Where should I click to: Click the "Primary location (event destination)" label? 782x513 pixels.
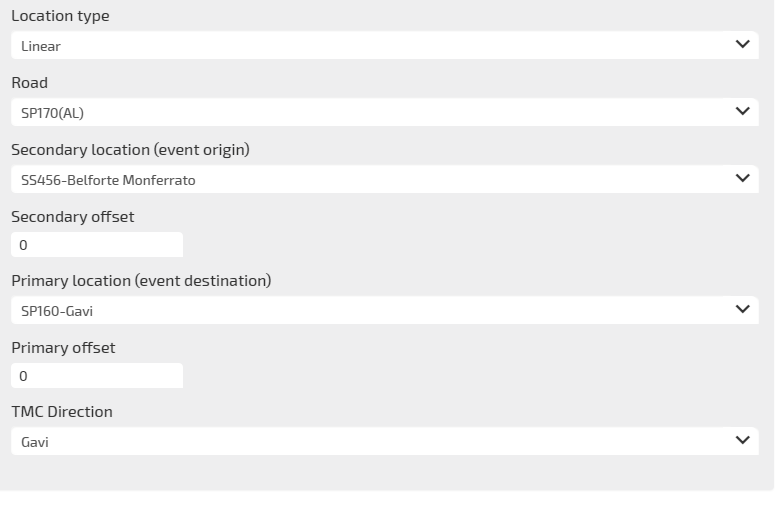tap(141, 281)
